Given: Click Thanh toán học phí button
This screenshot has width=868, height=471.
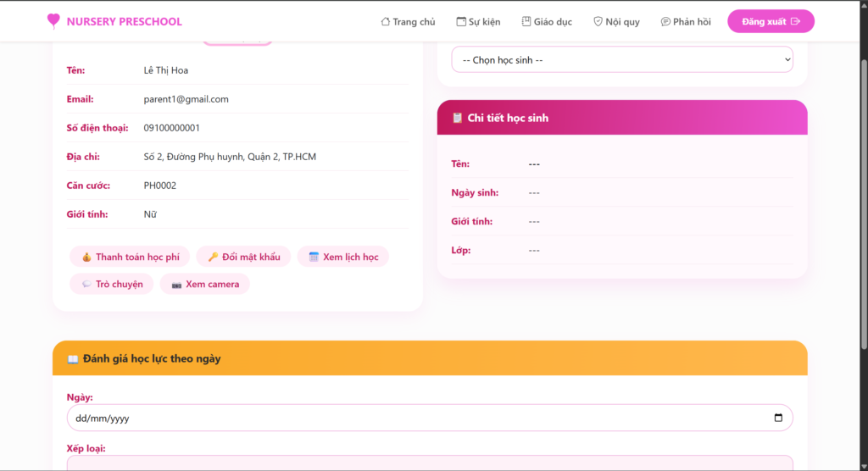Looking at the screenshot, I should [130, 257].
